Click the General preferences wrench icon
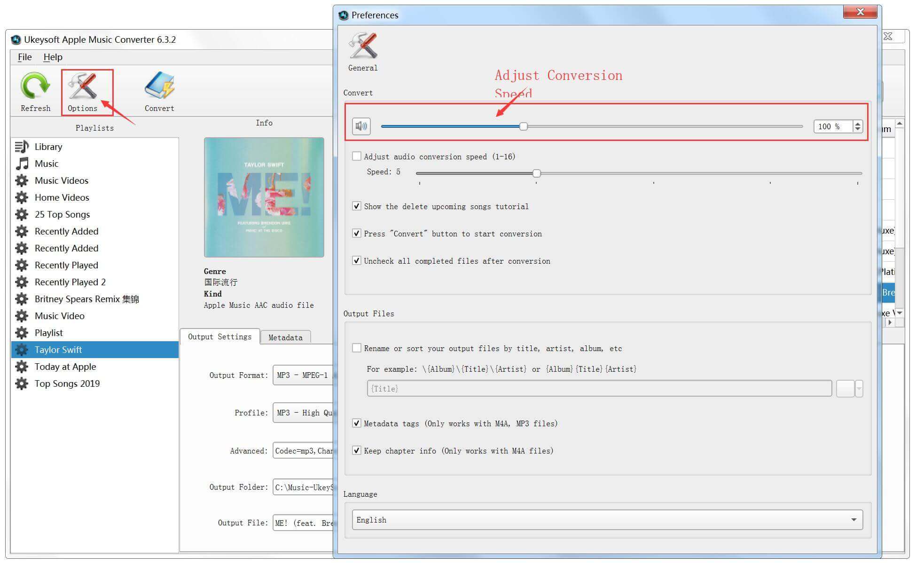Image resolution: width=924 pixels, height=563 pixels. [x=365, y=49]
